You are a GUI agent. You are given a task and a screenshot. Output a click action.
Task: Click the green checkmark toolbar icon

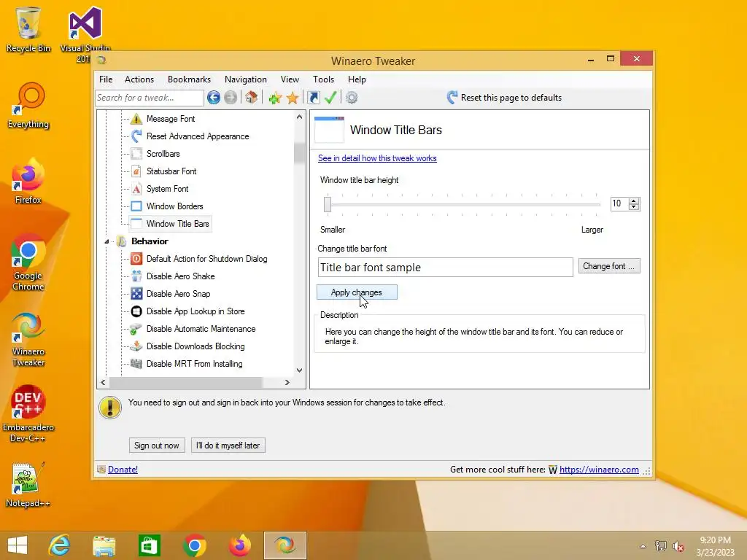(x=330, y=98)
